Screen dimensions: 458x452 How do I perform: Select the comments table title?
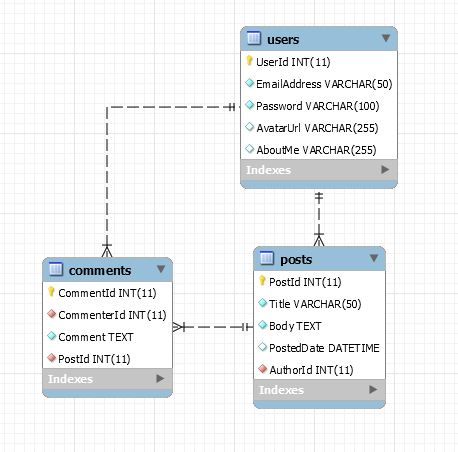click(x=100, y=271)
